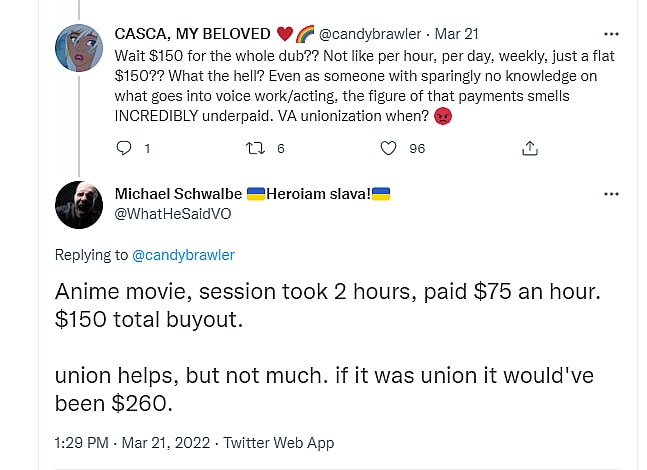Viewport: 647px width, 470px height.
Task: Open more options on candybrawler's tweet
Action: (x=611, y=33)
